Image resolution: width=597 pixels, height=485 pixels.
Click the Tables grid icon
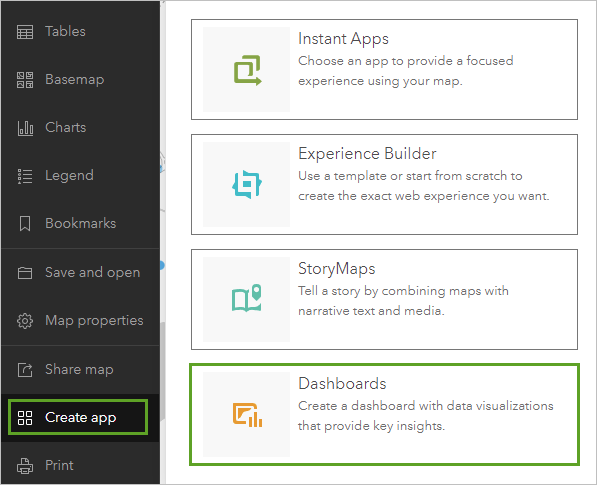[25, 32]
